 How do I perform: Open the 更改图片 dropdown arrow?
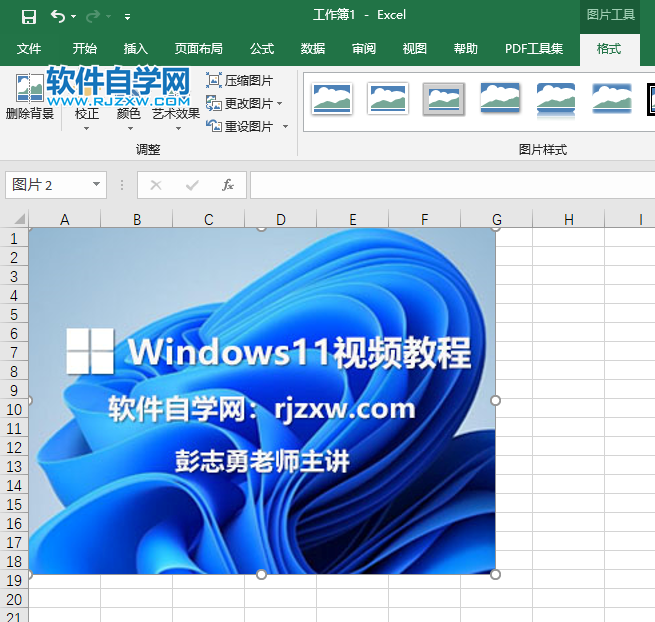280,103
